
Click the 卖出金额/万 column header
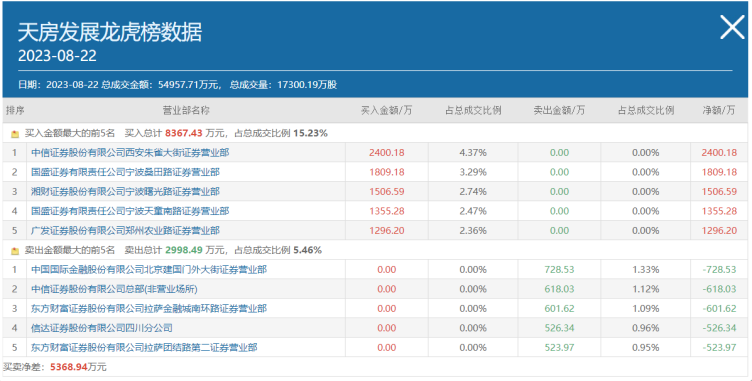(559, 110)
